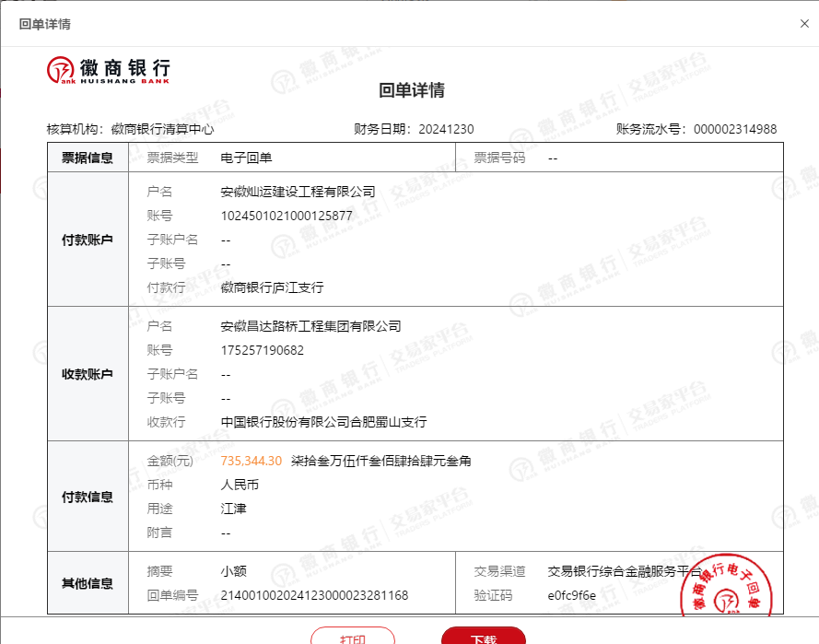This screenshot has height=644, width=819.
Task: Click the red 下载 download button
Action: pos(483,637)
